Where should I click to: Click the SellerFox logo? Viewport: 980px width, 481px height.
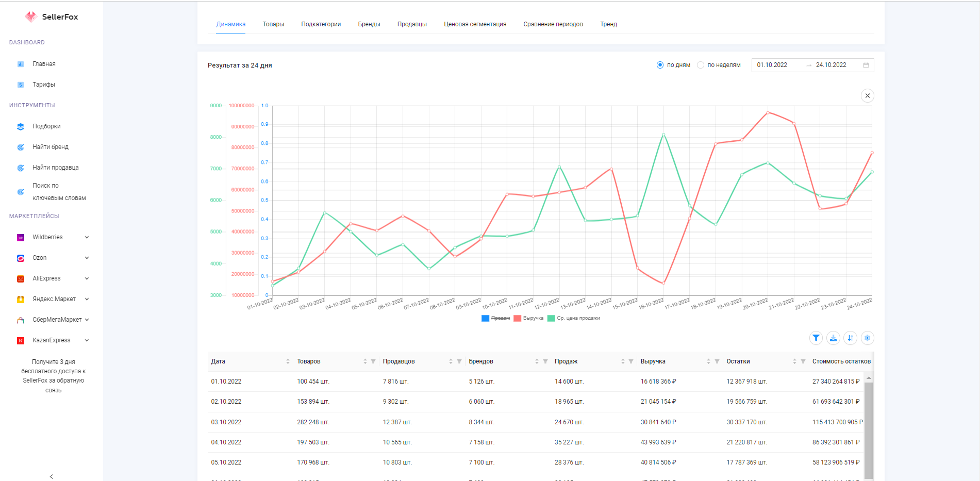click(x=52, y=17)
